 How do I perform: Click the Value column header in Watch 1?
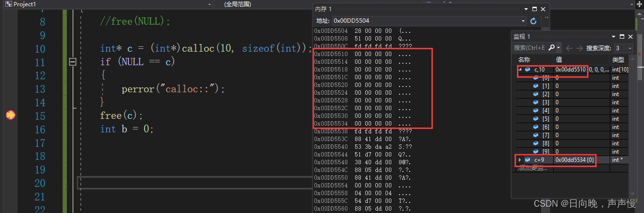559,59
